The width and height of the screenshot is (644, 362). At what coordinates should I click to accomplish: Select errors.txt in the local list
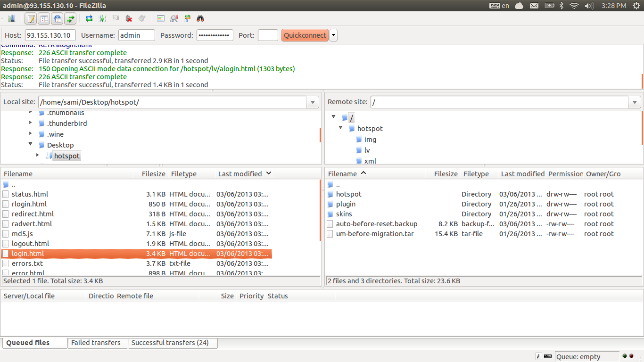(136, 263)
